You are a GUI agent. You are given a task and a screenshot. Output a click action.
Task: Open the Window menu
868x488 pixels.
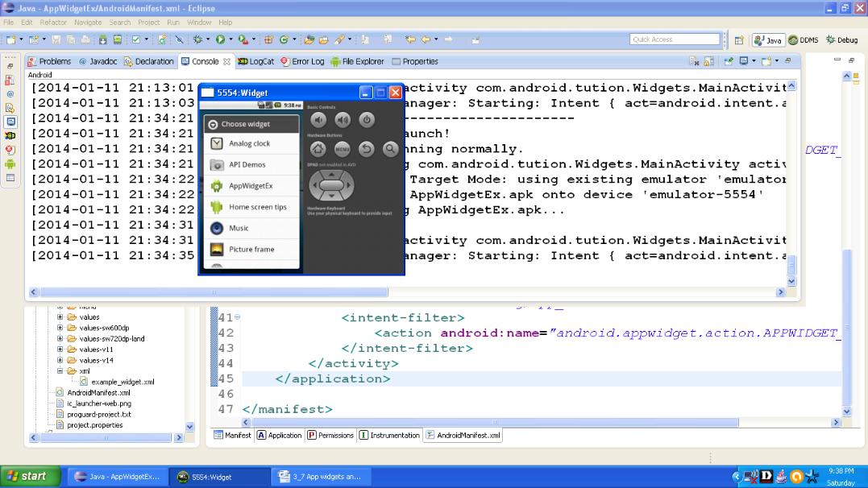pyautogui.click(x=199, y=22)
